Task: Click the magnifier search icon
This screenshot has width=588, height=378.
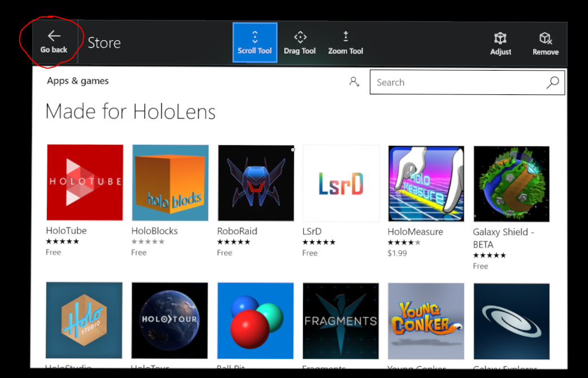Action: (553, 82)
